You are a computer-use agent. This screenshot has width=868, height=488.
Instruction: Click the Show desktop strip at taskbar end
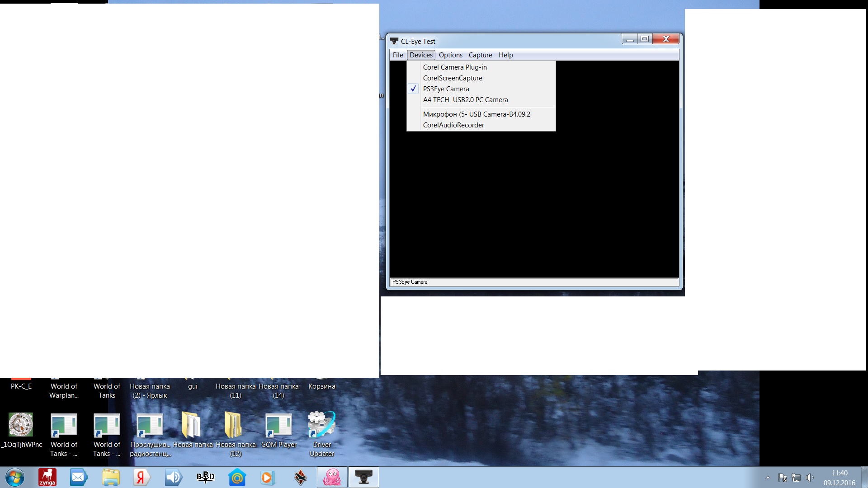[x=864, y=478]
